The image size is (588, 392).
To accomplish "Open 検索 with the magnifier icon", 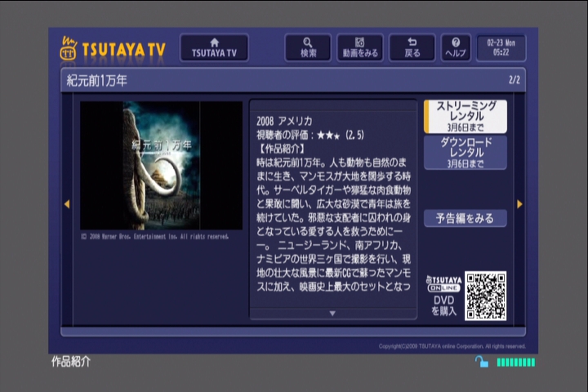I will pos(308,48).
